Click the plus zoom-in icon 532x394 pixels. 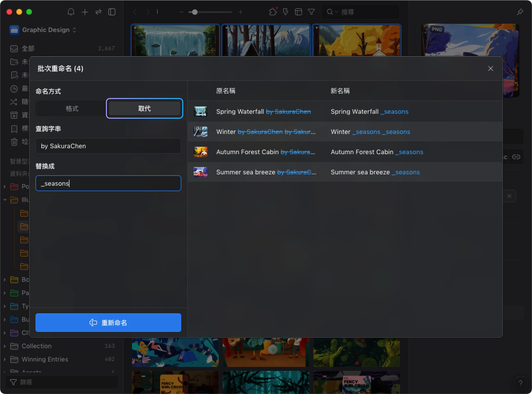tap(241, 12)
